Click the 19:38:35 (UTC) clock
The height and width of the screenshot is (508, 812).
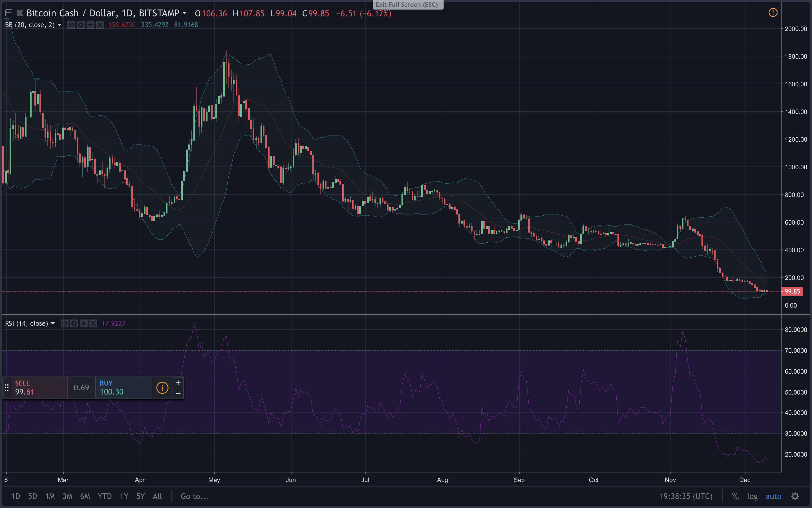686,496
